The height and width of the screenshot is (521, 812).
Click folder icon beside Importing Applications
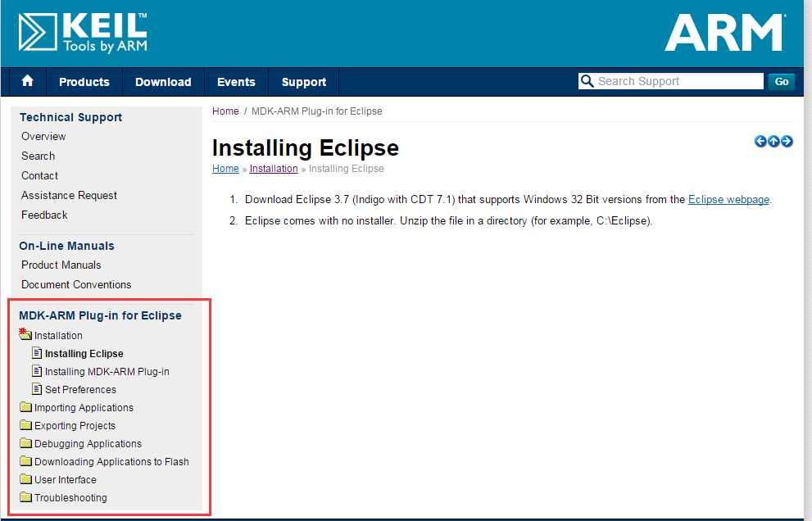pos(26,406)
